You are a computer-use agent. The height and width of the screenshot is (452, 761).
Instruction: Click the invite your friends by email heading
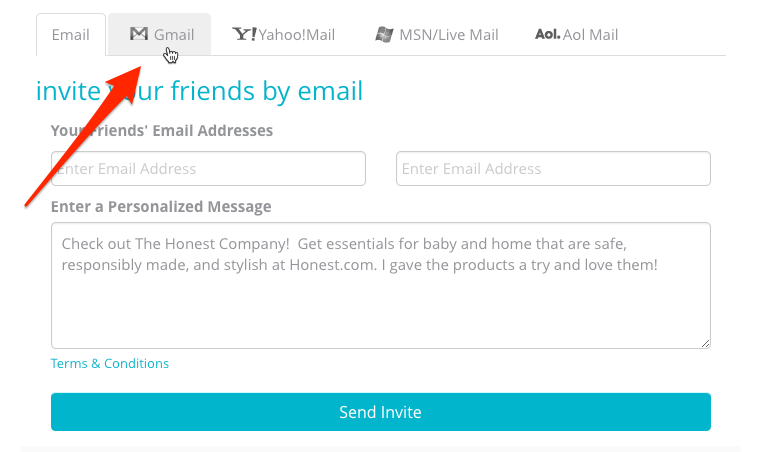[x=199, y=91]
